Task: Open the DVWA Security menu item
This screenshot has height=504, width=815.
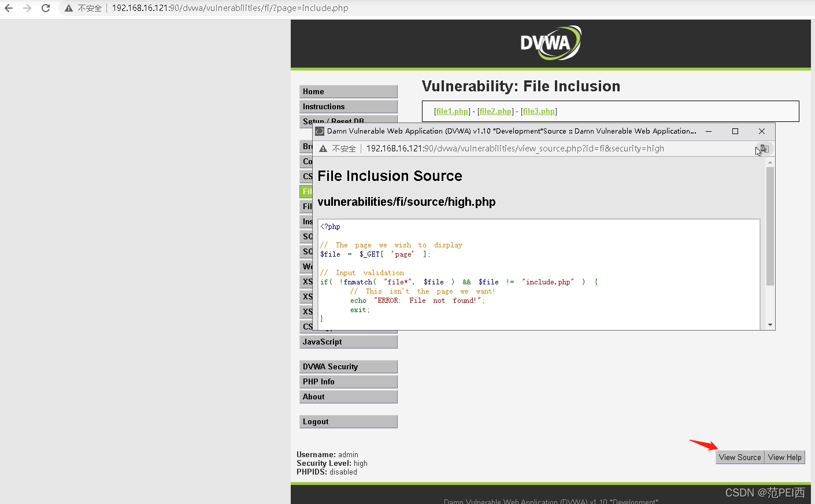Action: 349,366
